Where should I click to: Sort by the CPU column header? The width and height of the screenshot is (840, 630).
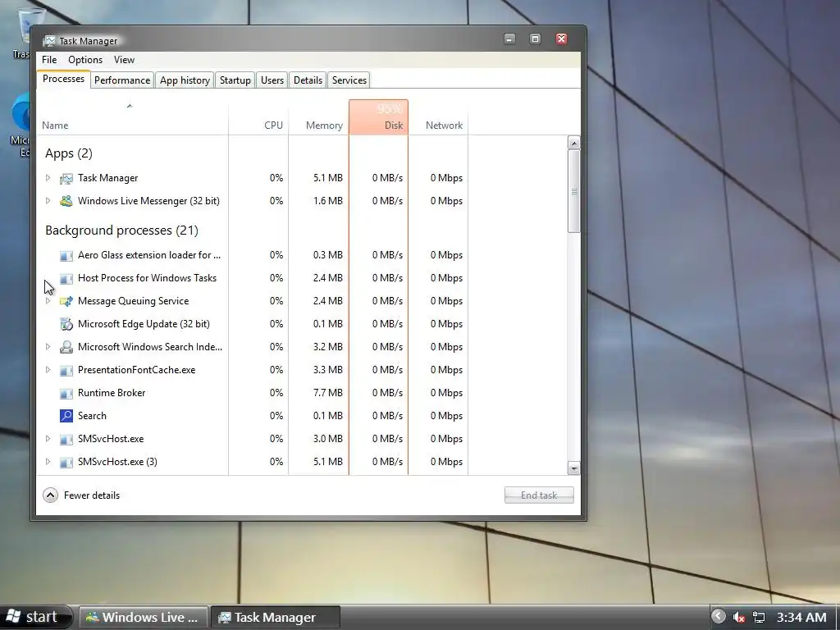click(x=258, y=117)
